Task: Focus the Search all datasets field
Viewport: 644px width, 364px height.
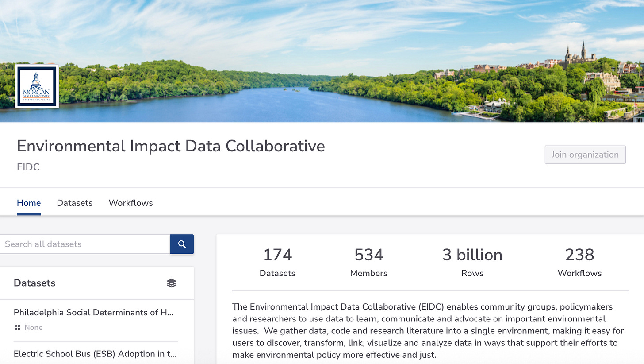Action: pos(85,244)
